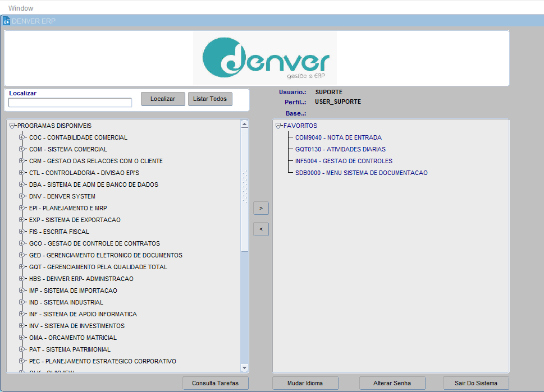This screenshot has width=544, height=392.
Task: Select HBS - DENVER ERP- ADMINISTRACAO text
Action: point(81,279)
